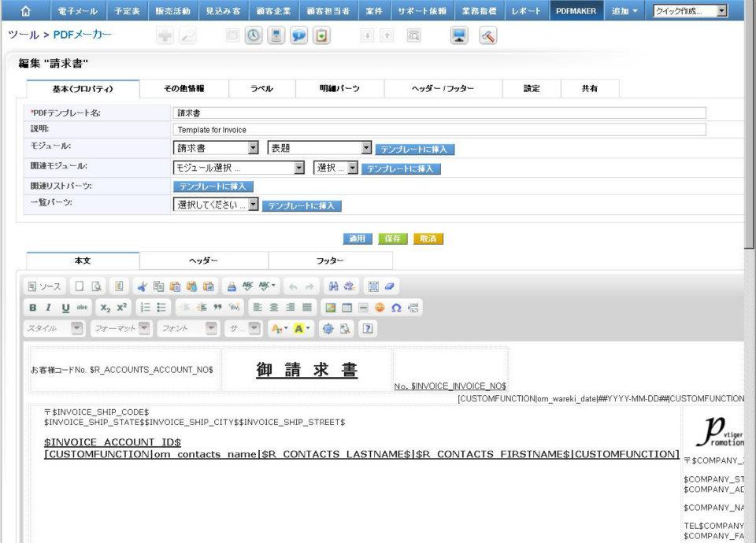Toggle numbered list

point(145,308)
